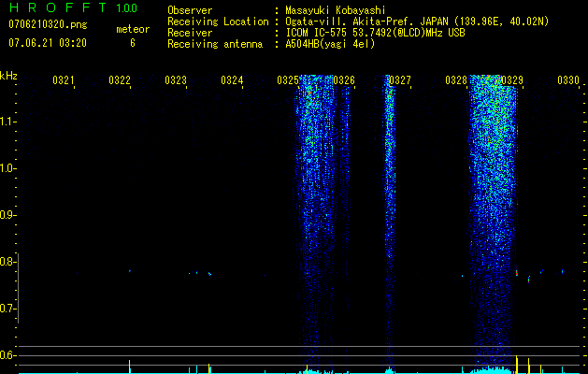Select the Ogata-vill. Akita-Pref. JAPAN location text
588x374 pixels.
click(417, 22)
